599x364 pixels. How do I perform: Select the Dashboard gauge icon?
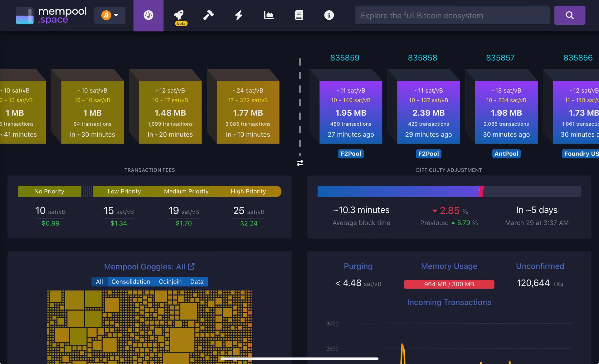(149, 15)
